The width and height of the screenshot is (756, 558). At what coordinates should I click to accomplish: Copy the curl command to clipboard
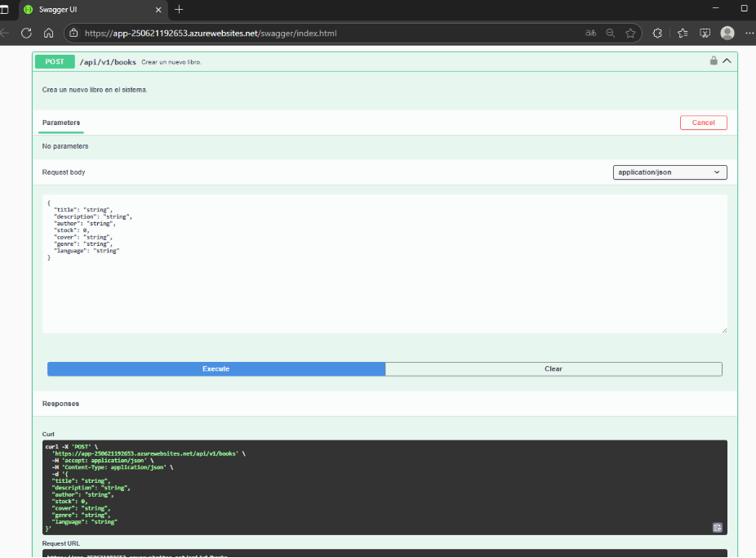pyautogui.click(x=718, y=527)
